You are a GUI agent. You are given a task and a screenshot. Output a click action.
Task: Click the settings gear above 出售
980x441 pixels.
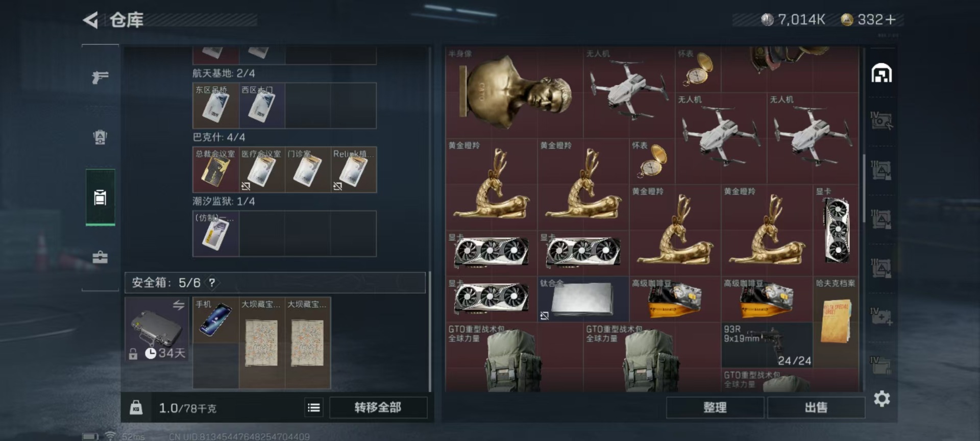tap(881, 399)
